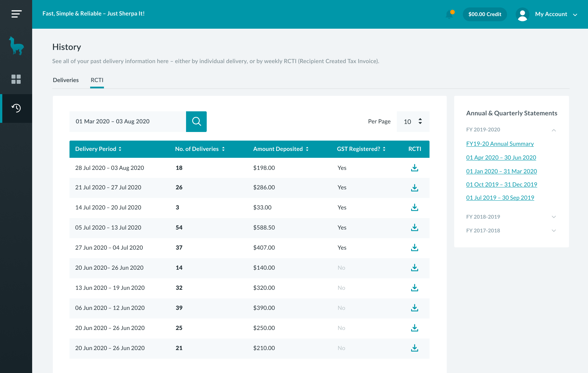Click the Per Page label
The image size is (588, 373).
coord(379,121)
